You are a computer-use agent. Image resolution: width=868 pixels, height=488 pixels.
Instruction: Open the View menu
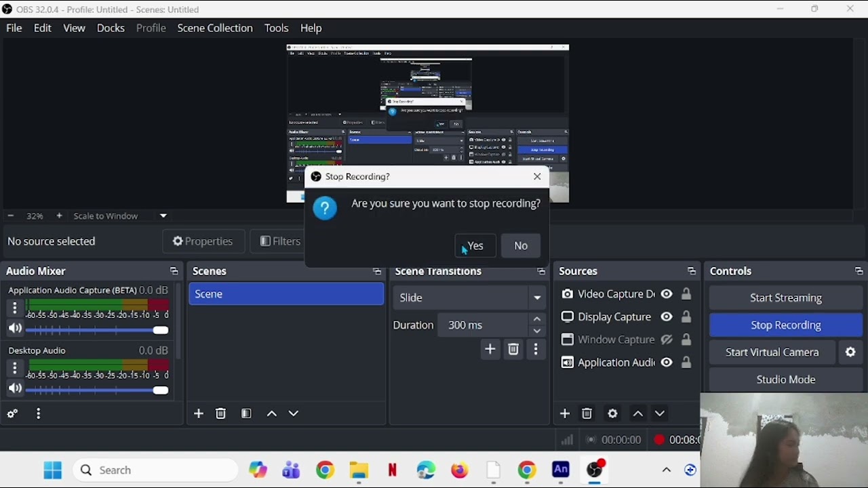click(74, 28)
